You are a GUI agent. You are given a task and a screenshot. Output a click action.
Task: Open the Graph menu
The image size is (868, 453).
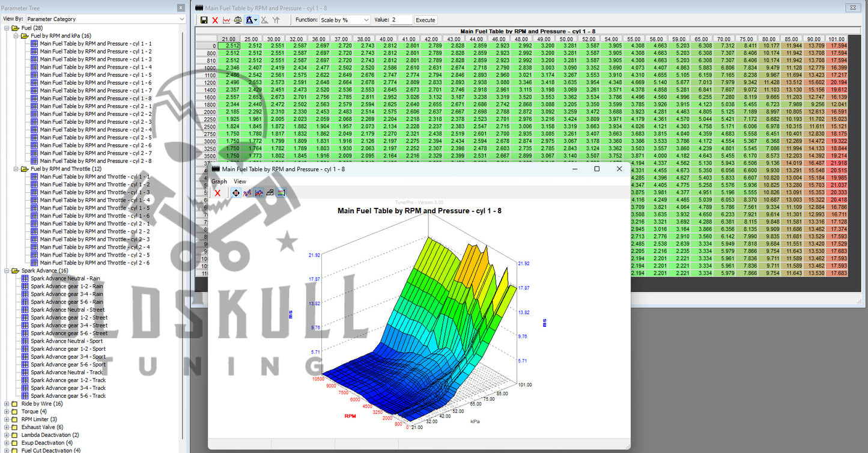219,181
